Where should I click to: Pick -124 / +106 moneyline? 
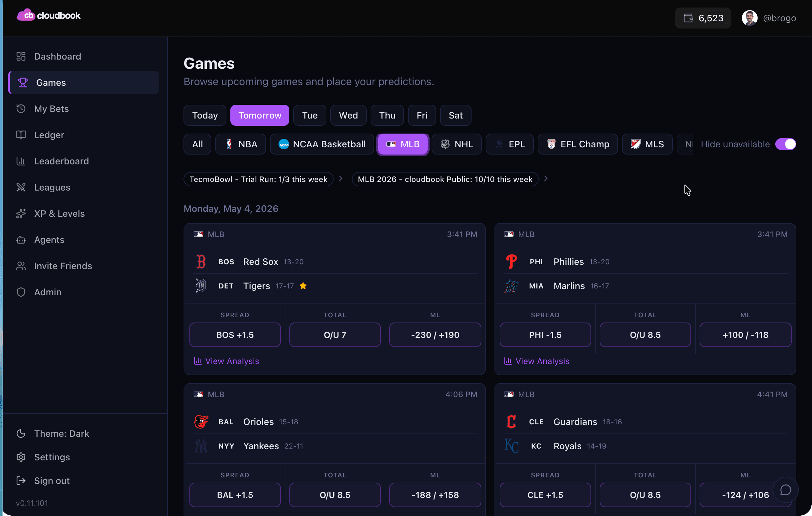pyautogui.click(x=745, y=495)
